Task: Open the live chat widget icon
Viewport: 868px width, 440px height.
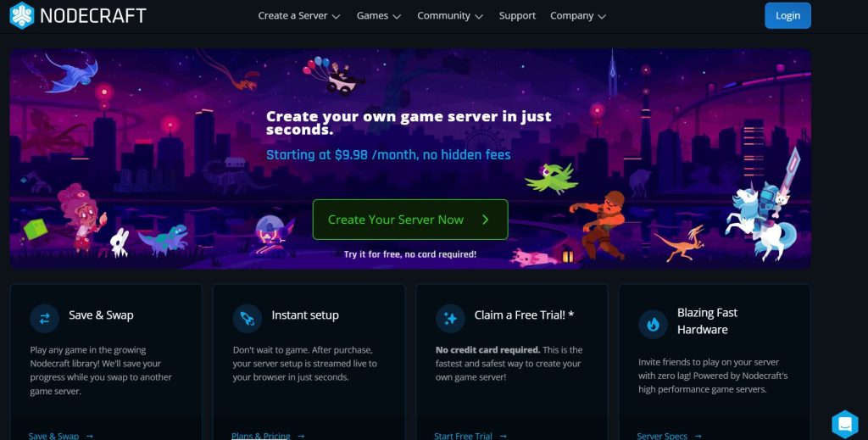Action: point(845,425)
